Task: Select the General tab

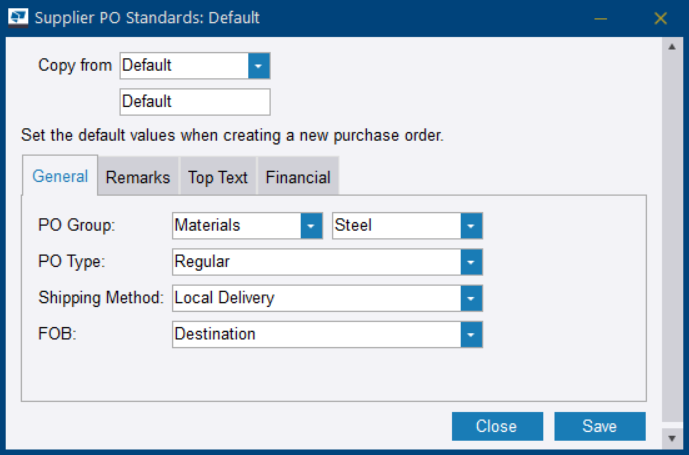Action: (x=60, y=176)
